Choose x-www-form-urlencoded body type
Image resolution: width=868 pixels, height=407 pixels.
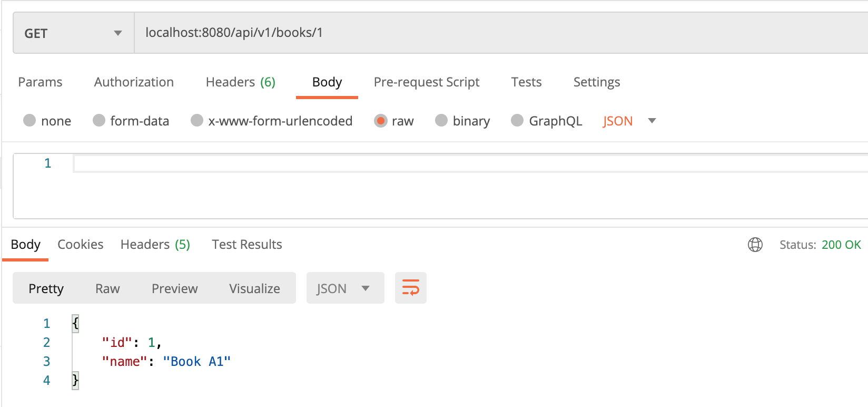[x=197, y=121]
